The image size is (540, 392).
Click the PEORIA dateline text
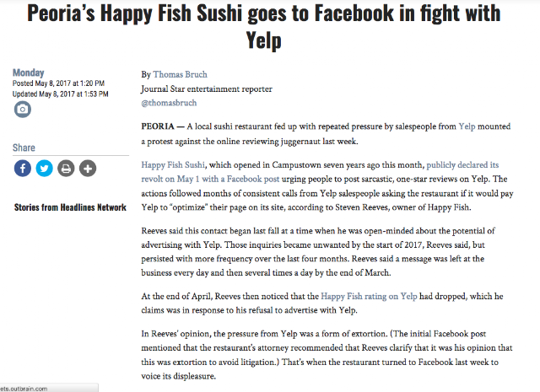[x=158, y=126]
